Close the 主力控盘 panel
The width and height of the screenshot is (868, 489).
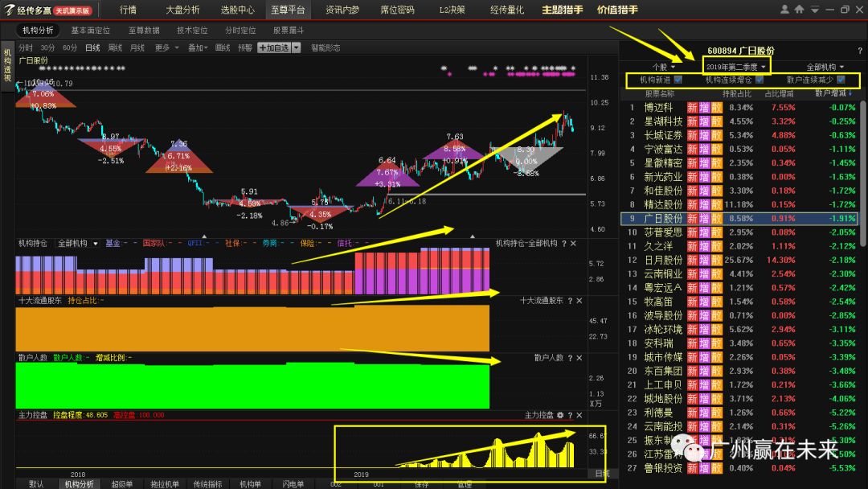579,415
